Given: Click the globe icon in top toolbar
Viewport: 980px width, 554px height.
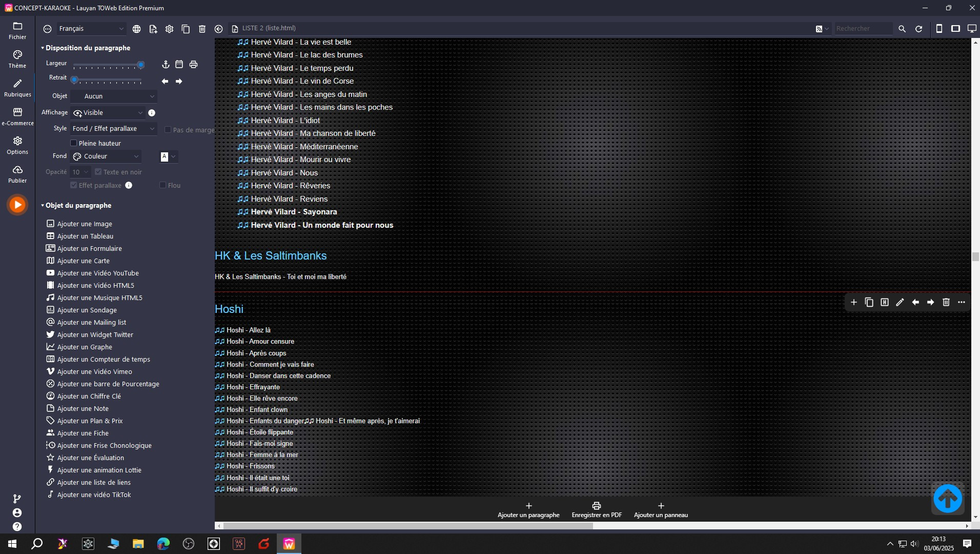Looking at the screenshot, I should coord(136,29).
